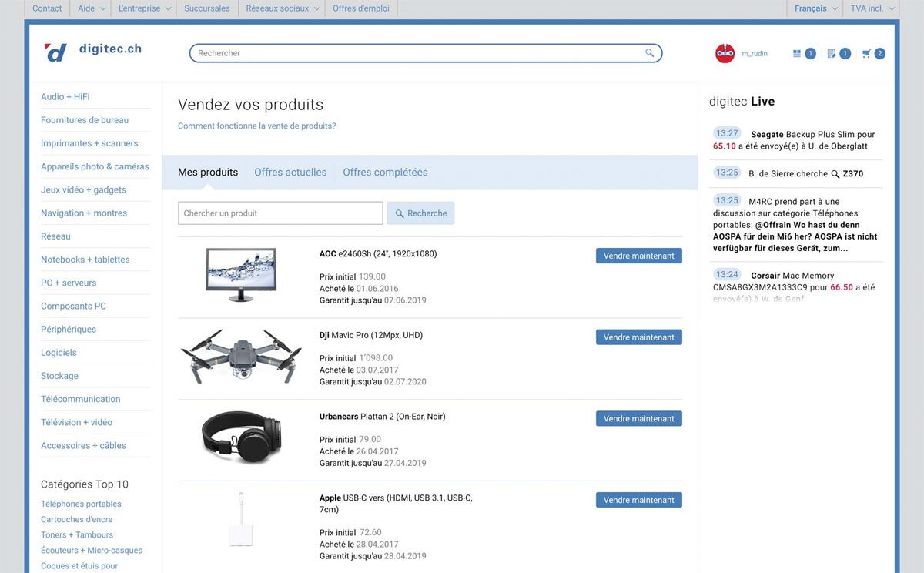Open Seagate Backup Plus Slim live entry
Screen dimensions: 924x573
[796, 139]
